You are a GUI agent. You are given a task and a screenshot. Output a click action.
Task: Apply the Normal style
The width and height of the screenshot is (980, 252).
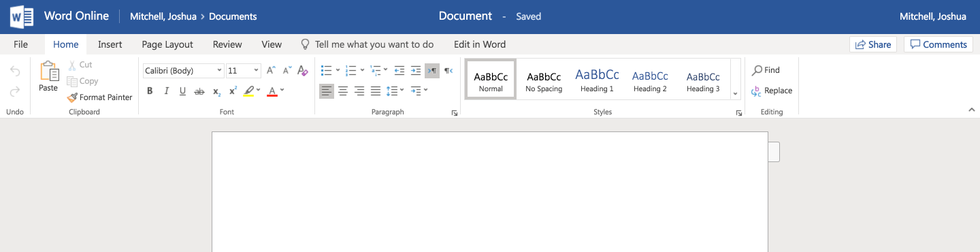point(491,80)
